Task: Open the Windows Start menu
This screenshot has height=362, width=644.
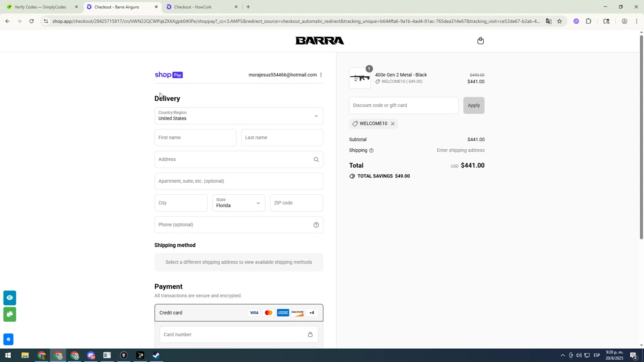Action: [7, 356]
